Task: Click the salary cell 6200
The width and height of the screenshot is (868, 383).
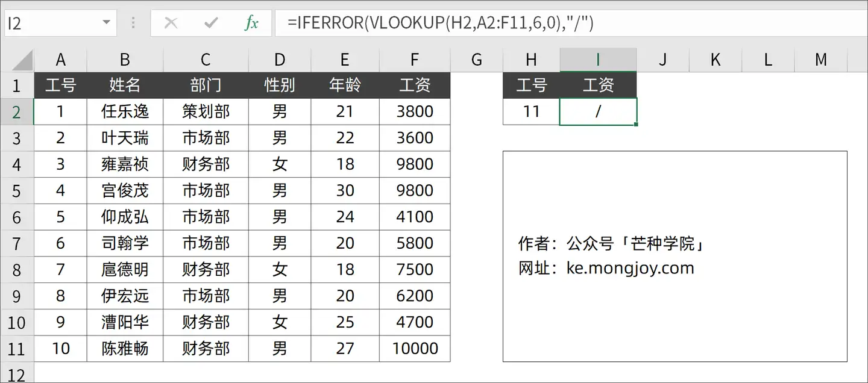Action: (x=415, y=296)
